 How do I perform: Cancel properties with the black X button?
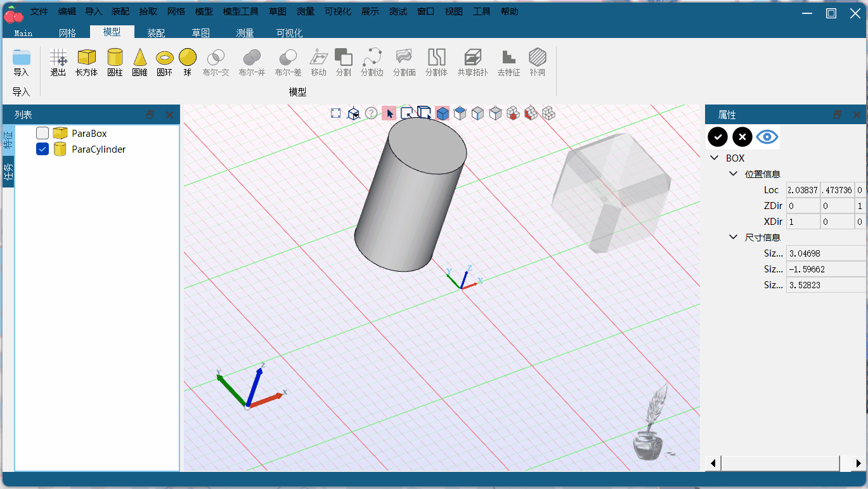(742, 137)
